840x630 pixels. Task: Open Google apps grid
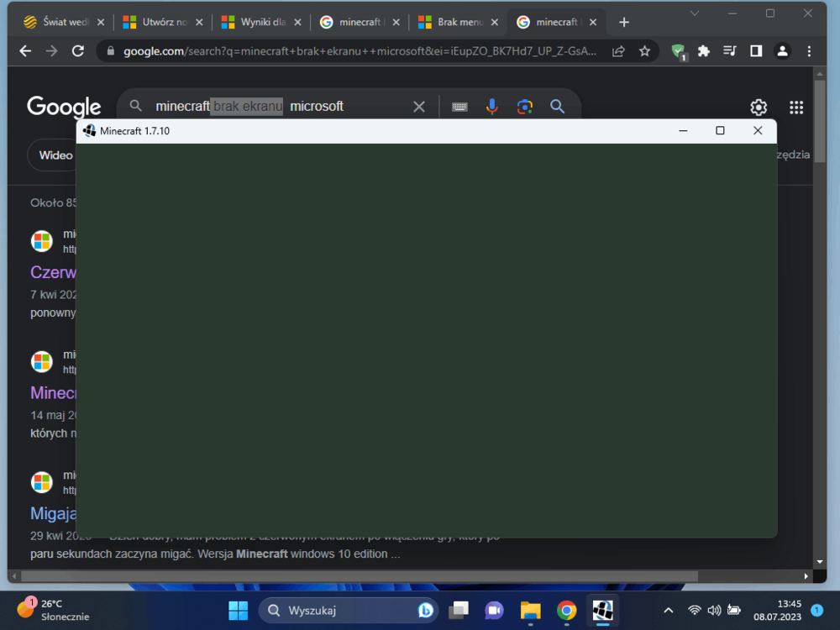point(796,108)
